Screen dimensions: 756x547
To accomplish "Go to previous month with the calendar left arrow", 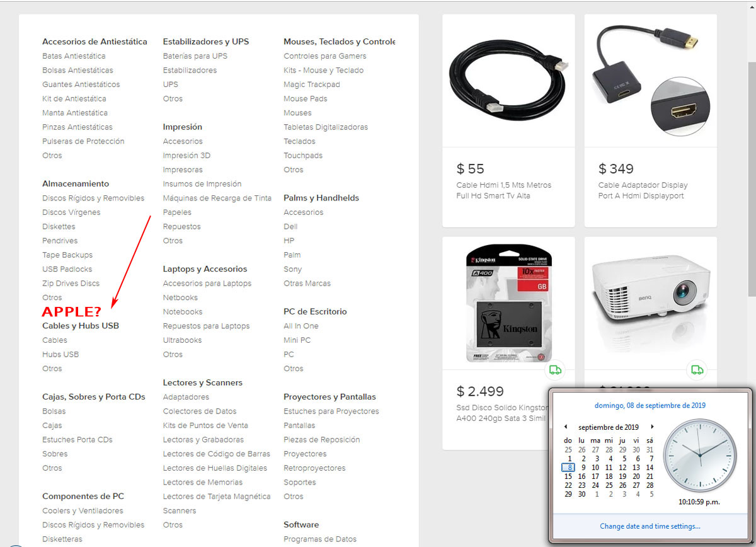I will point(565,427).
